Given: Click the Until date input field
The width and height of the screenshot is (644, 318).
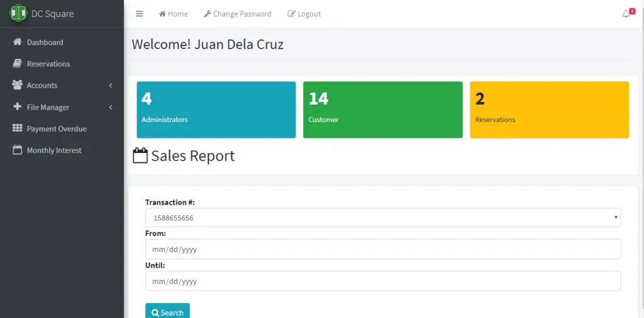Looking at the screenshot, I should pyautogui.click(x=382, y=281).
